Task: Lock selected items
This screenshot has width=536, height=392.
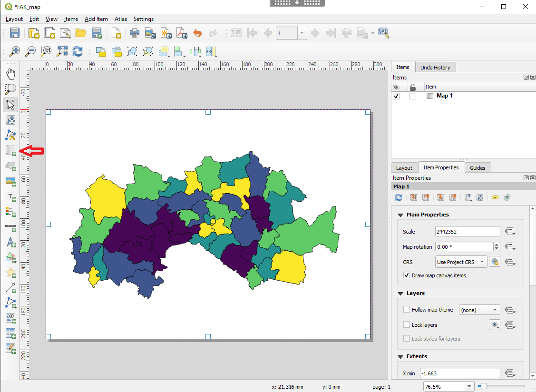Action: coord(101,52)
